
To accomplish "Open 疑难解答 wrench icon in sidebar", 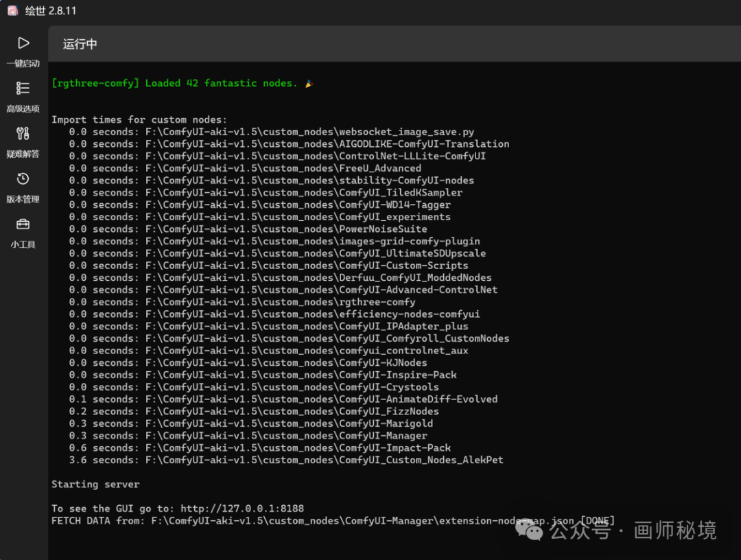I will click(23, 134).
